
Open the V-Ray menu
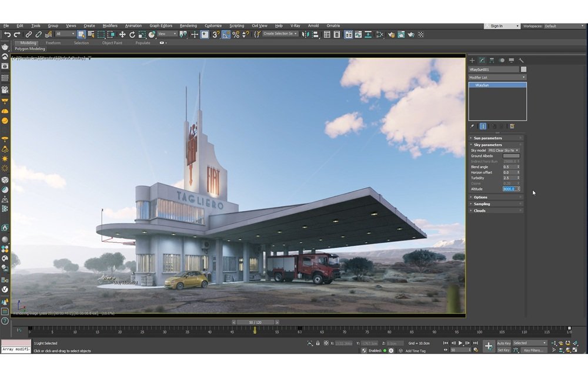click(x=296, y=25)
